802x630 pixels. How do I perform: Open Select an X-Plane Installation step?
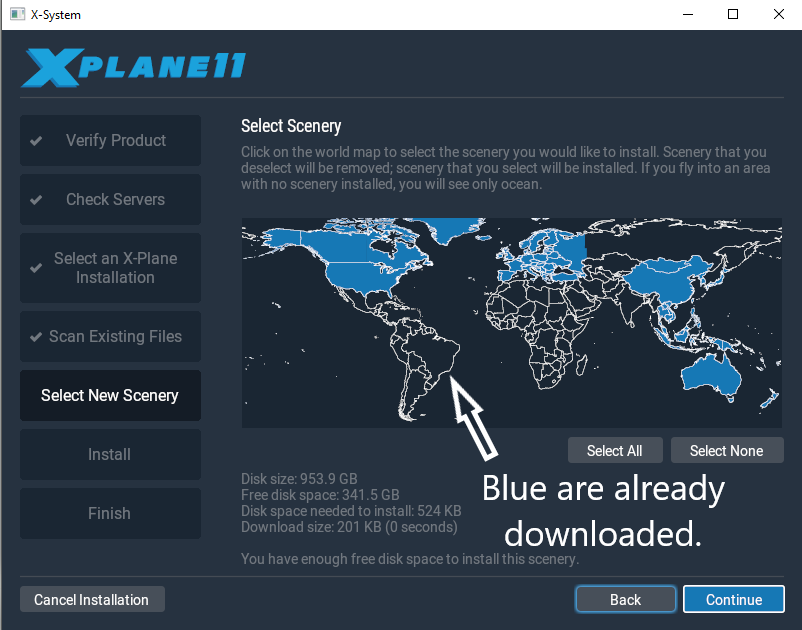click(110, 268)
